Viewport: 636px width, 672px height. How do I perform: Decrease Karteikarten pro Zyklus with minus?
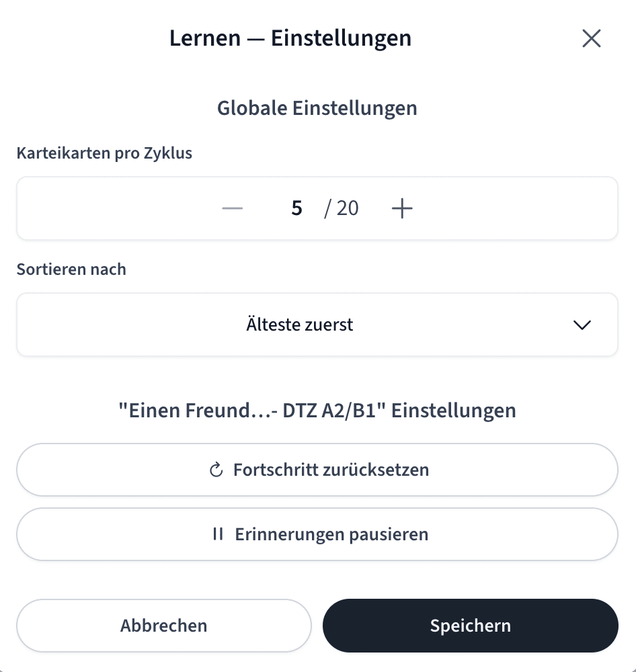coord(233,208)
